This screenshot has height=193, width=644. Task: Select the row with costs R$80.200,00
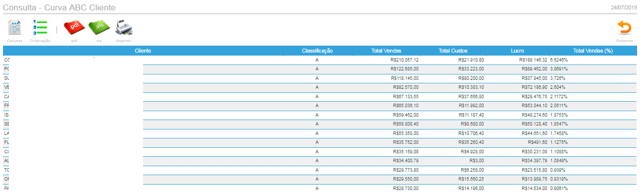point(320,78)
